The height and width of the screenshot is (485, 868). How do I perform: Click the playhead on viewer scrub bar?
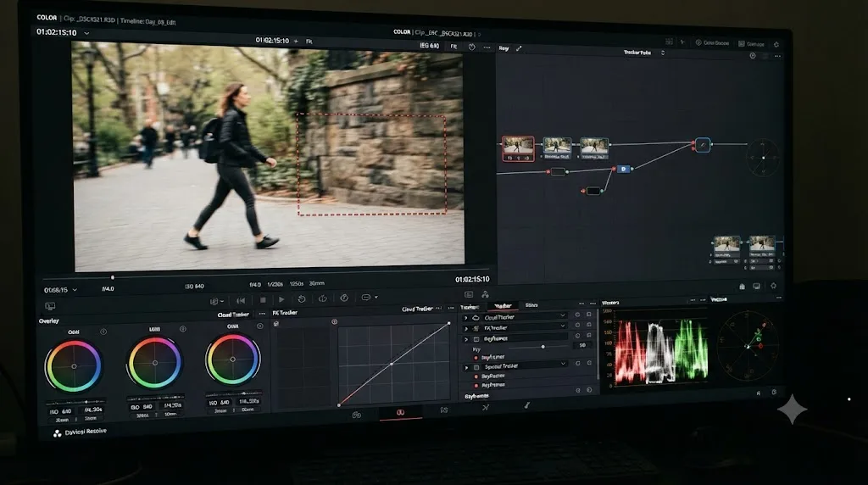[x=113, y=277]
